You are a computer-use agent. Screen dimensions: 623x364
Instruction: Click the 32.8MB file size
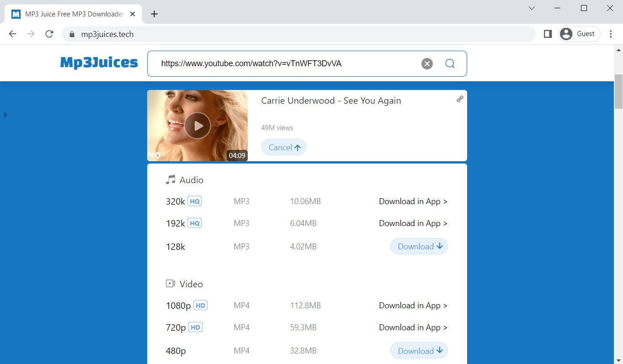tap(304, 351)
